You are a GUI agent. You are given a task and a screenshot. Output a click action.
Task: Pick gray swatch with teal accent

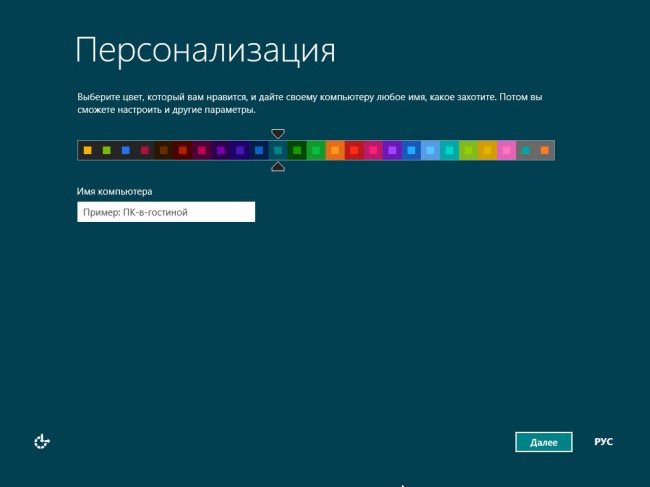coord(526,150)
